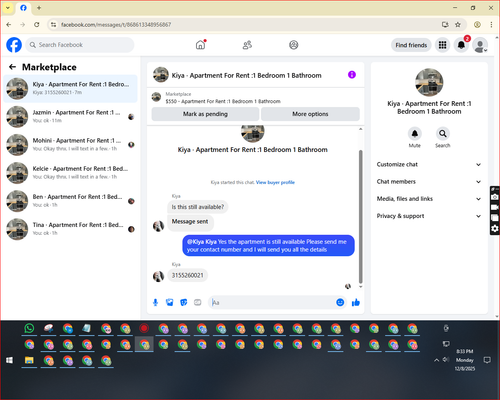This screenshot has height=400, width=500.
Task: Click Find friends button
Action: click(411, 45)
